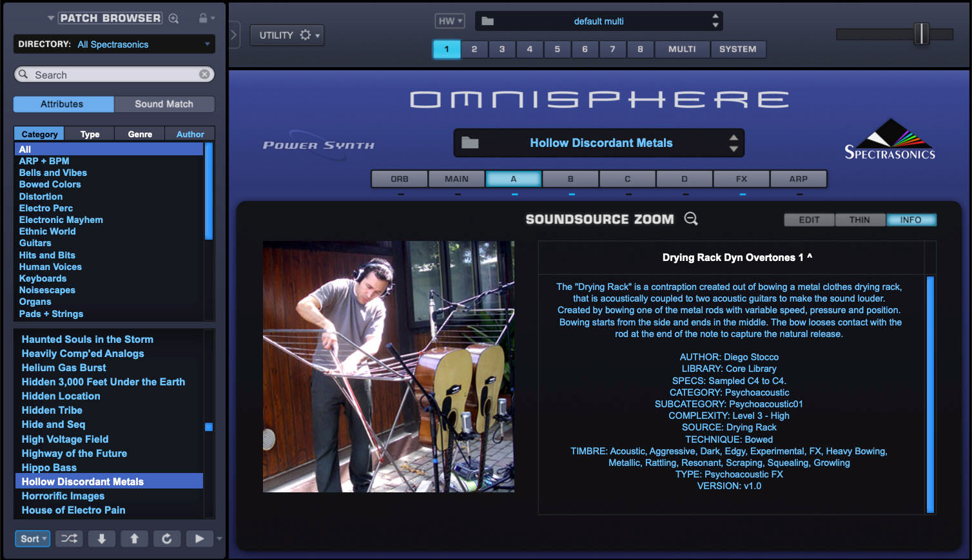Image resolution: width=972 pixels, height=560 pixels.
Task: Select part 5 button
Action: 558,49
